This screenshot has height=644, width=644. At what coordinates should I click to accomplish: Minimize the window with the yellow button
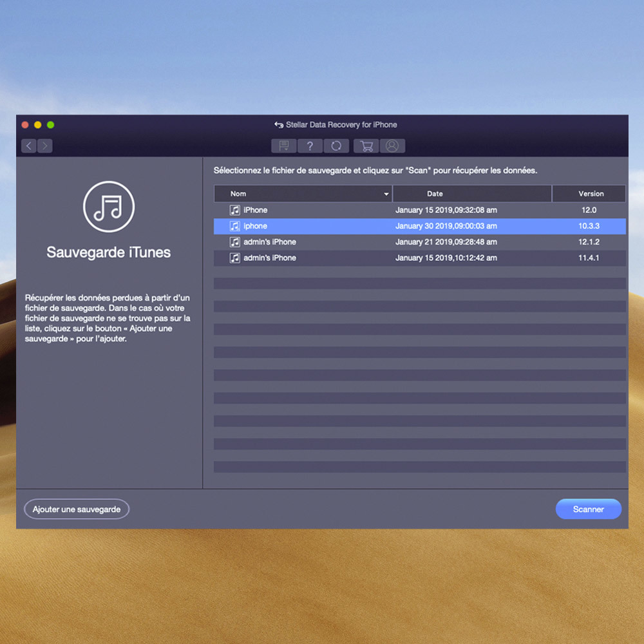(38, 125)
